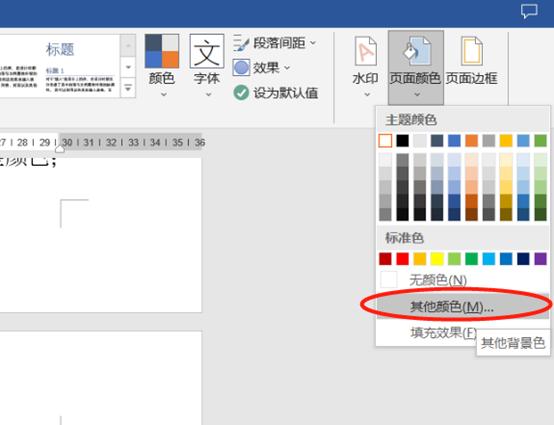Pick the standard light green swatch
554x425 pixels.
point(454,259)
